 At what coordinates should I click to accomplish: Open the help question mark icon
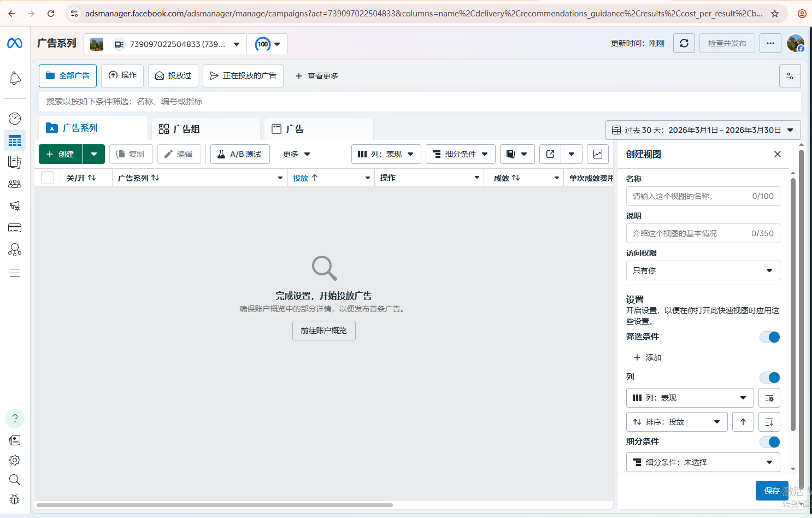(15, 419)
